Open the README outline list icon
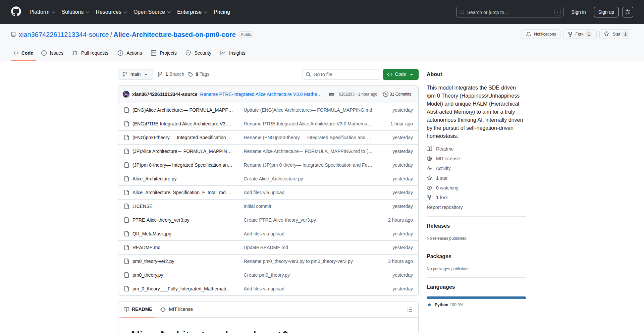This screenshot has width=644, height=333. 410,309
